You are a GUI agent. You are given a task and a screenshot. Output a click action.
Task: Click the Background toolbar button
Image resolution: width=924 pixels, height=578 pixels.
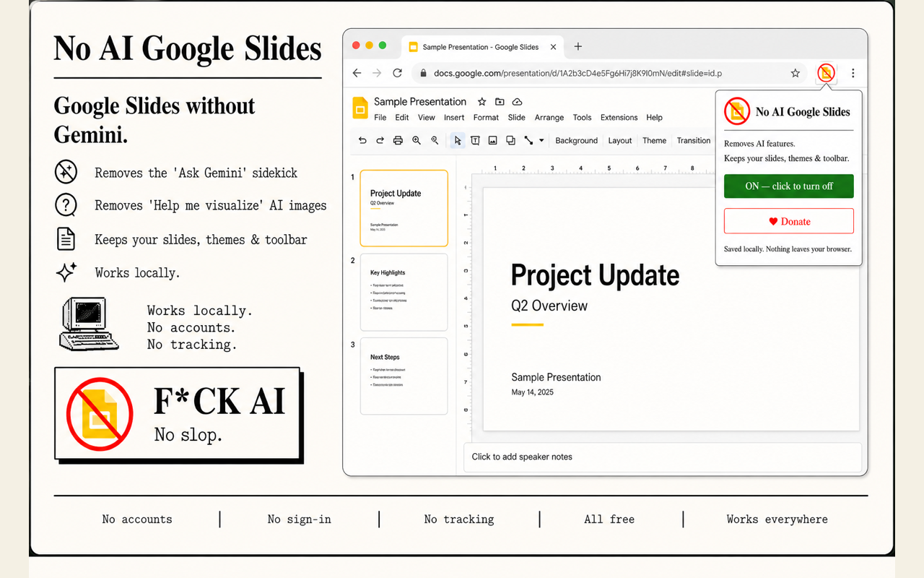(576, 141)
